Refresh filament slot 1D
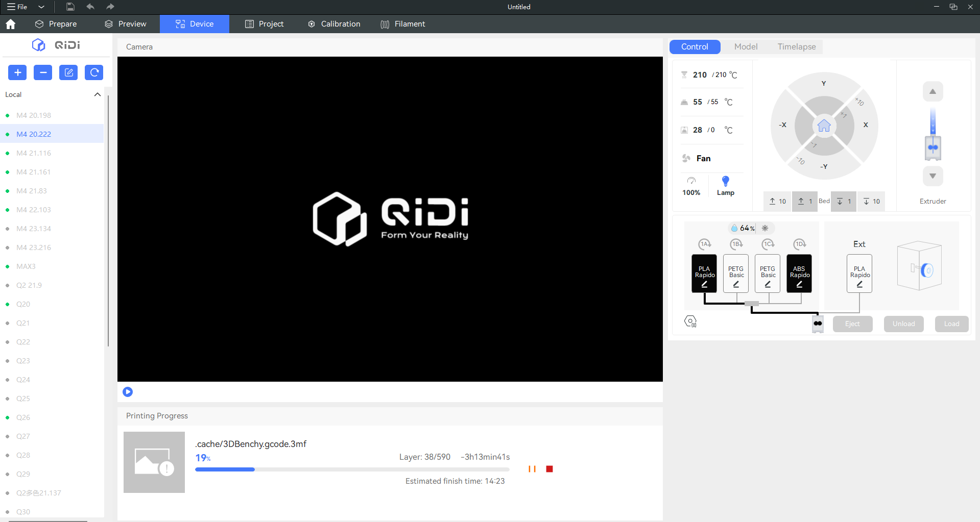Image resolution: width=980 pixels, height=522 pixels. pos(800,244)
